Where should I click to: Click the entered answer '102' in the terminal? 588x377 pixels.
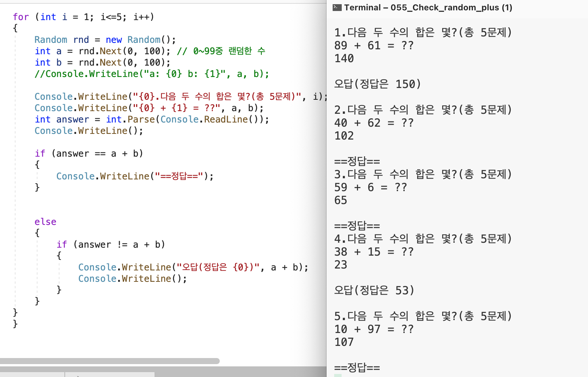(344, 136)
